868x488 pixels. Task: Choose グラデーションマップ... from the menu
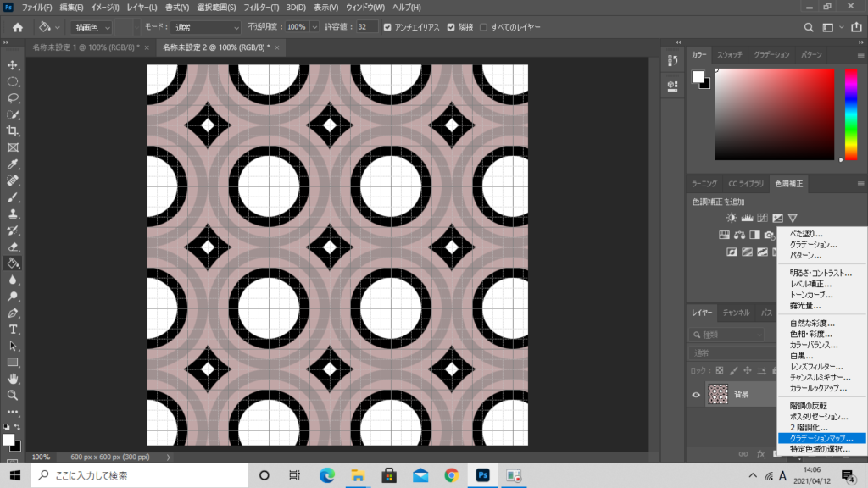(x=821, y=438)
